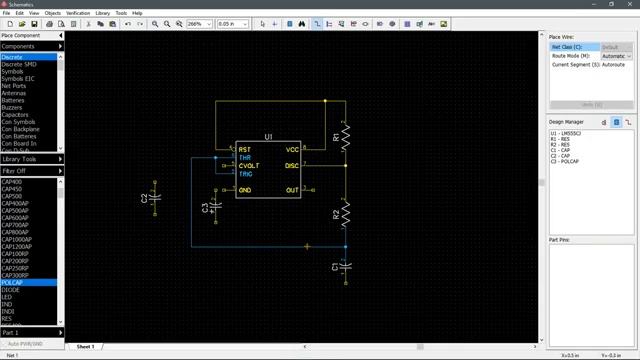Open the Route Mode Automatic dropdown
The width and height of the screenshot is (640, 360).
(617, 56)
